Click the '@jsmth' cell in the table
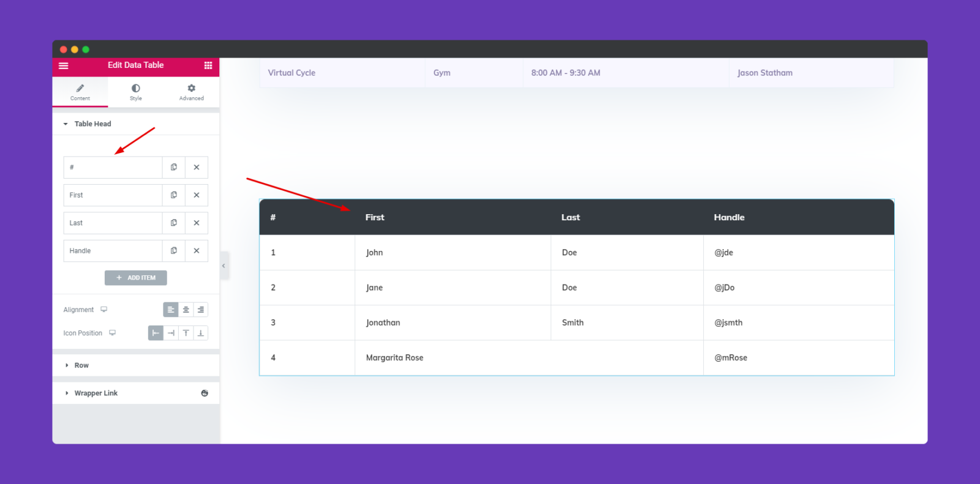980x484 pixels. (728, 322)
